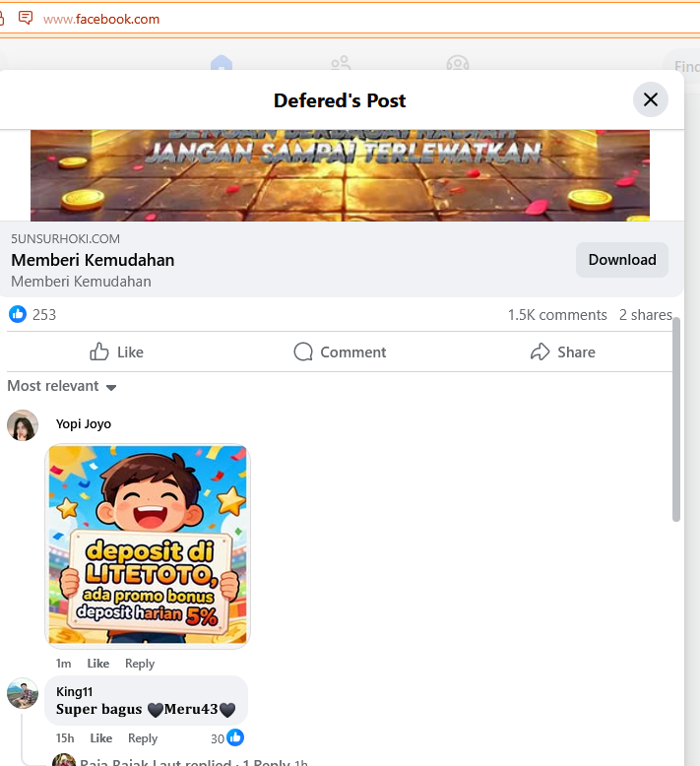Open the 5UNSURHOKI.COM link title Memberi Kemudahan
Viewport: 700px width, 766px height.
[93, 260]
